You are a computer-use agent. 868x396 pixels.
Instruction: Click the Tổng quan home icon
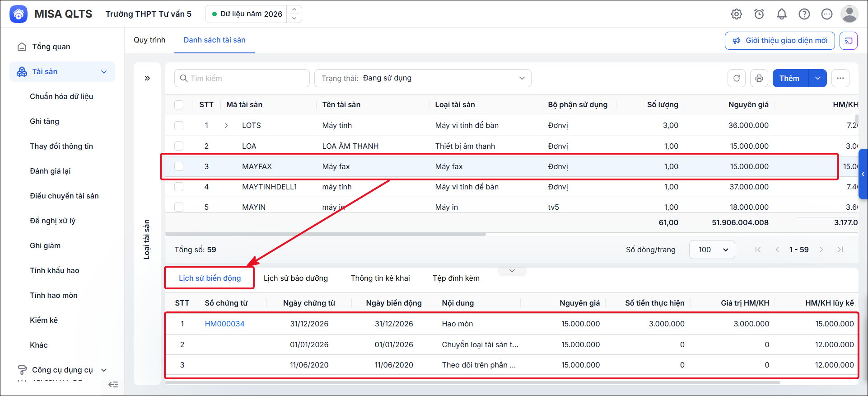(22, 47)
